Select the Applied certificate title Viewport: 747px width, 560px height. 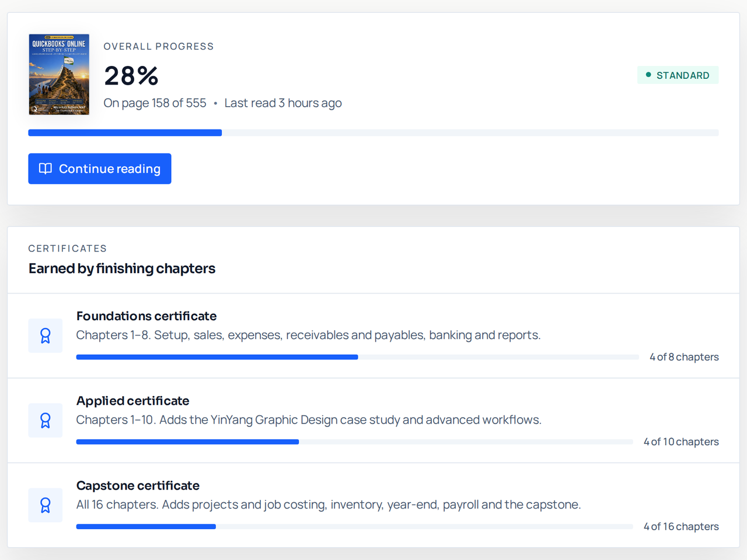tap(133, 401)
